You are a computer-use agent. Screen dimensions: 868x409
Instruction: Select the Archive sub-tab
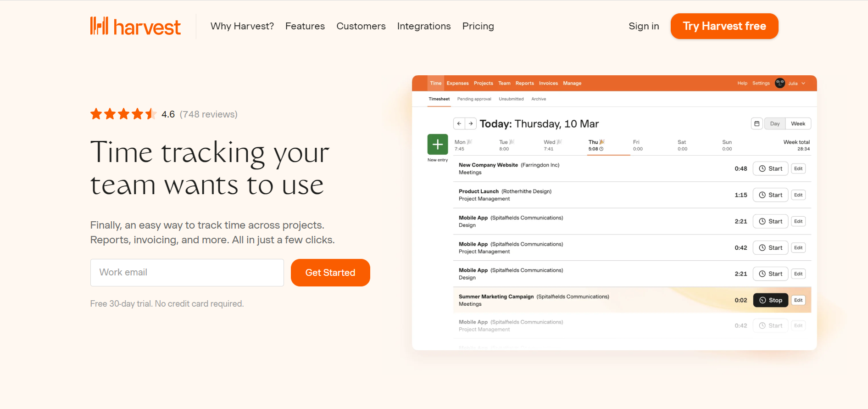[x=539, y=99]
